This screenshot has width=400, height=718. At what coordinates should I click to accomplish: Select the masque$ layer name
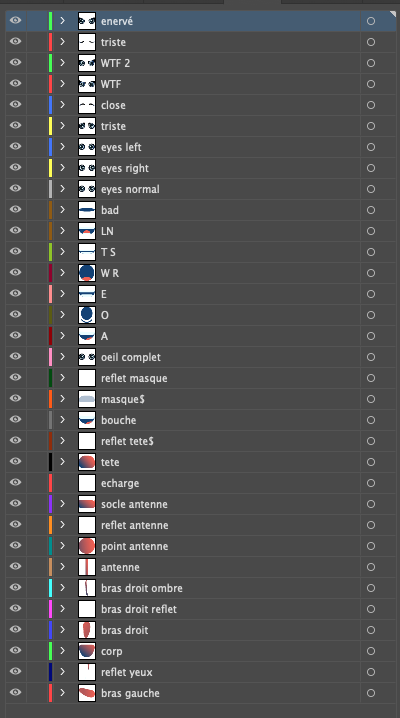pyautogui.click(x=123, y=399)
